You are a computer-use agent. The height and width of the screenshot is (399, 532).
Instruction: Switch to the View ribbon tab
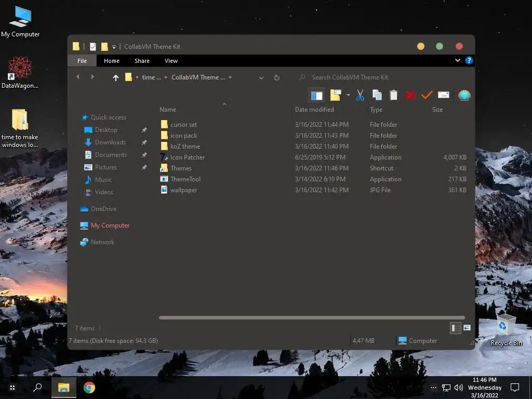[171, 61]
